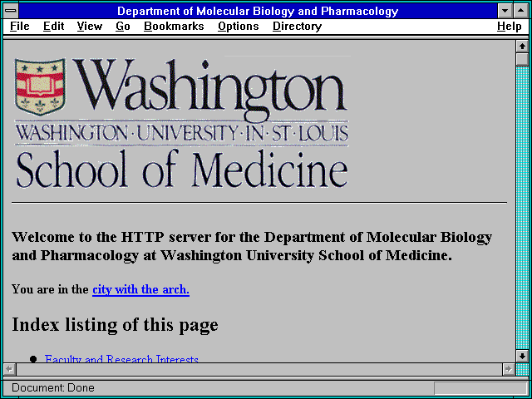Open the File menu

click(20, 27)
